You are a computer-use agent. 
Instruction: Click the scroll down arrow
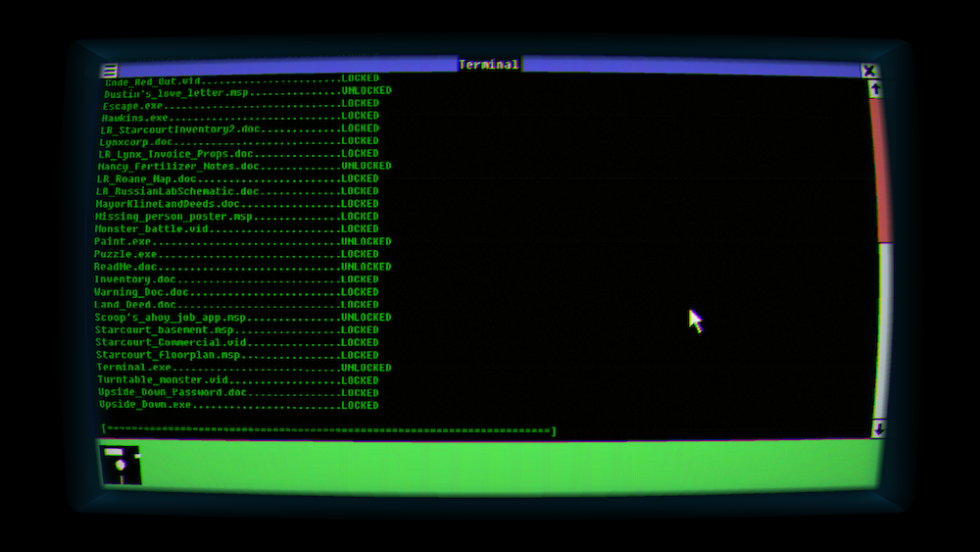[879, 429]
